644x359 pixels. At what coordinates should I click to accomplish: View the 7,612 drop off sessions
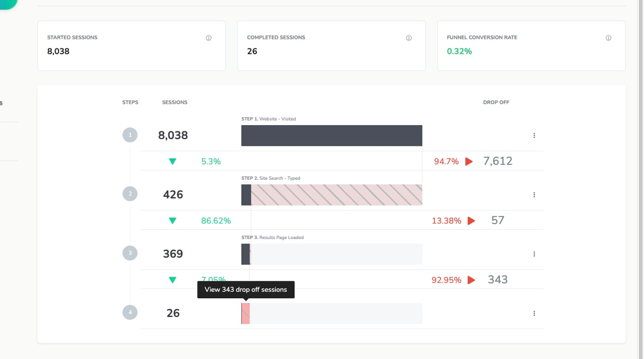[x=497, y=161]
